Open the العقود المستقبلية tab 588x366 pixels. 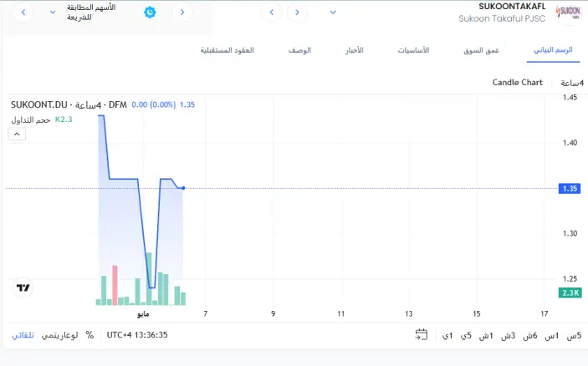tap(228, 50)
